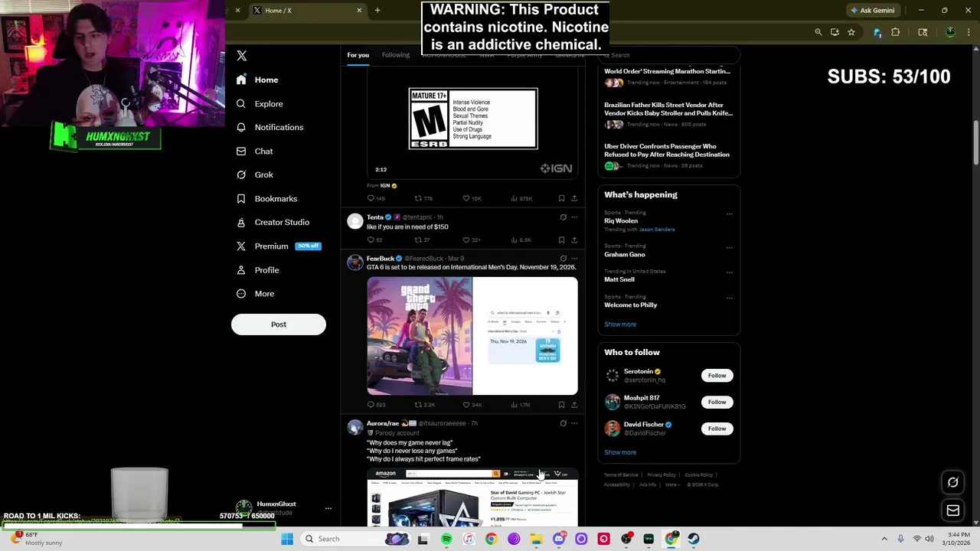
Task: Click Grok explain icon on Tenta's post
Action: pos(563,217)
